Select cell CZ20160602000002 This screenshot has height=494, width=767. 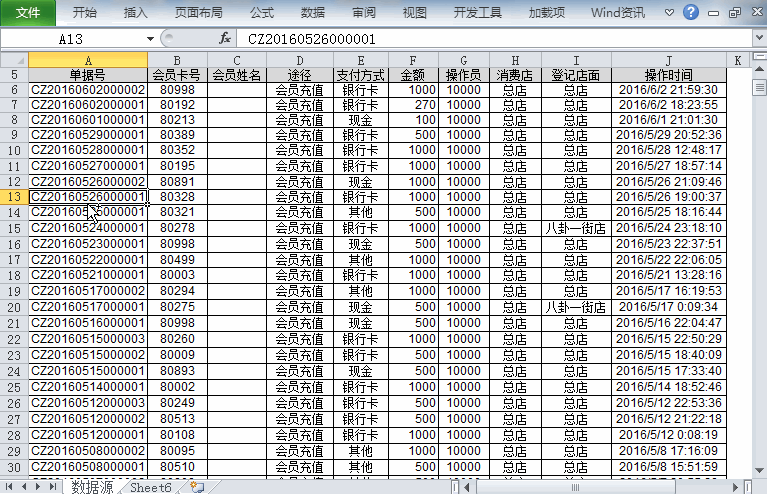(88, 90)
